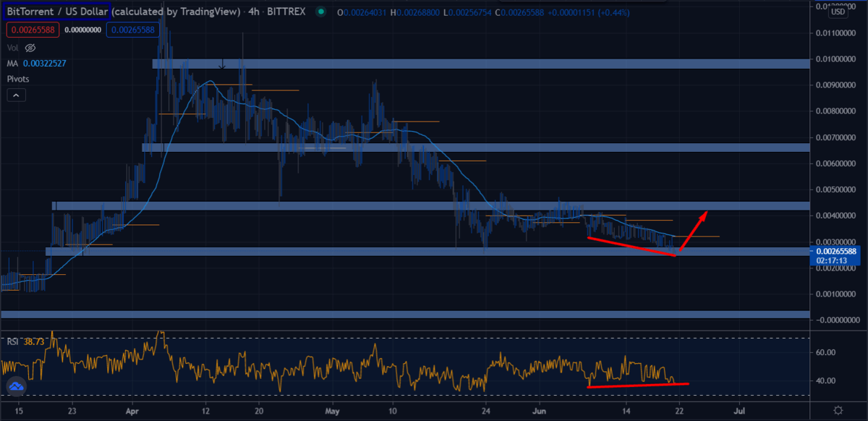Select the red descending trendline on price
868x421 pixels.
pos(631,246)
